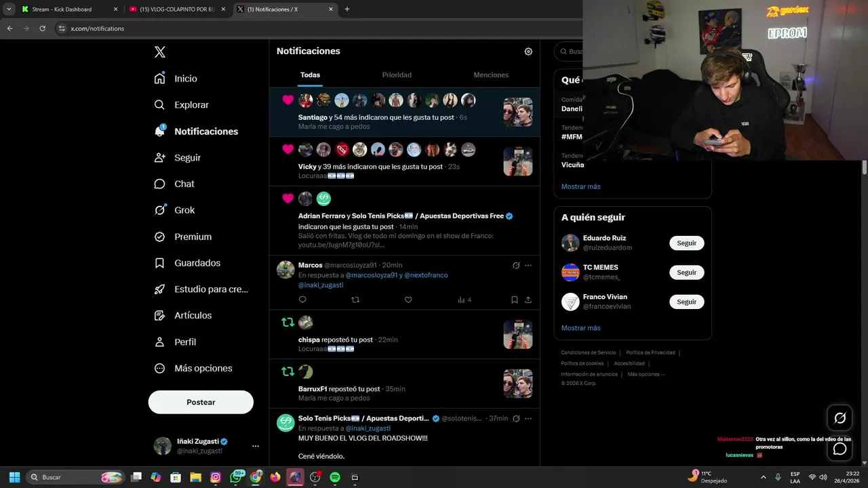Open Explorar search page
The height and width of the screenshot is (488, 868).
point(181,105)
